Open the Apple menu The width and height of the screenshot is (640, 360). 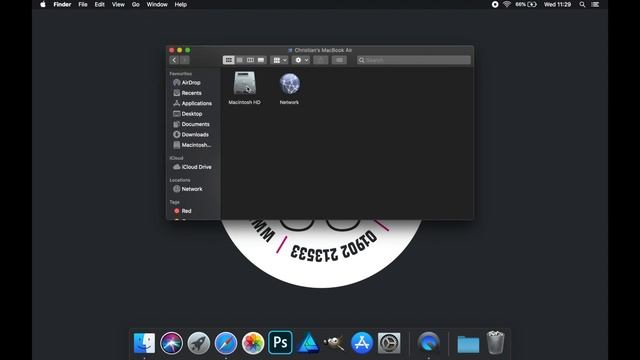click(x=43, y=4)
